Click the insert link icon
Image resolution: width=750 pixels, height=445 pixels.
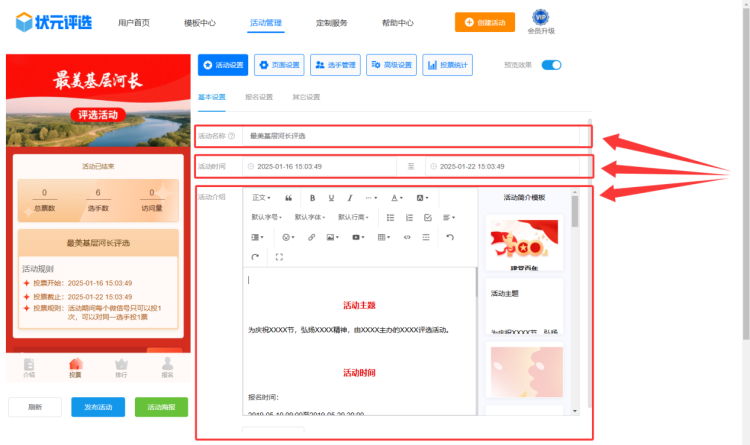[x=311, y=237]
